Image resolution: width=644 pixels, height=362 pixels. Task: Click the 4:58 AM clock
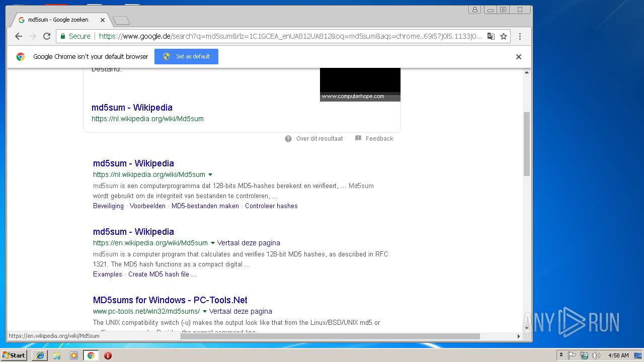coord(618,355)
